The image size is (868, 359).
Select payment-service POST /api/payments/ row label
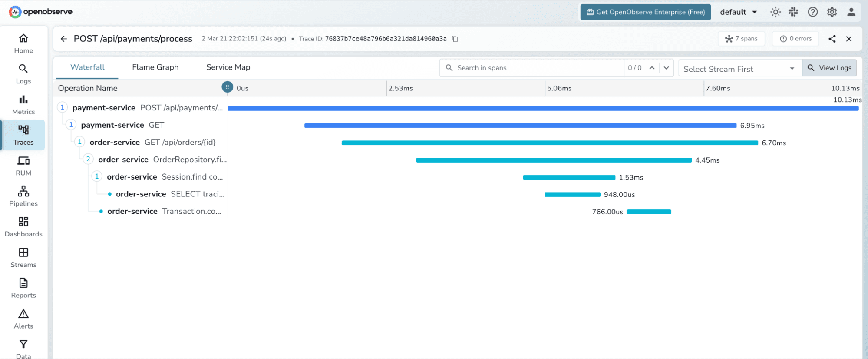[x=148, y=108]
